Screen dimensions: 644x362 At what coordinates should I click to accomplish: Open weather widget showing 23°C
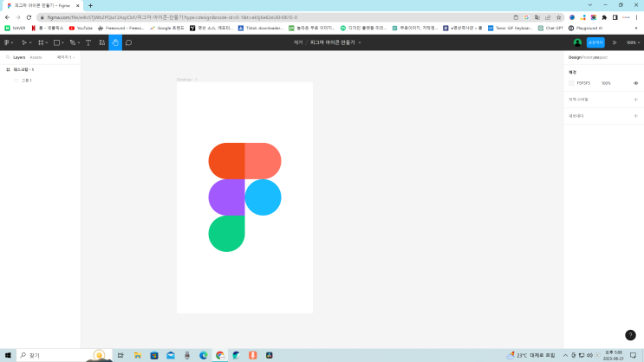pos(530,355)
